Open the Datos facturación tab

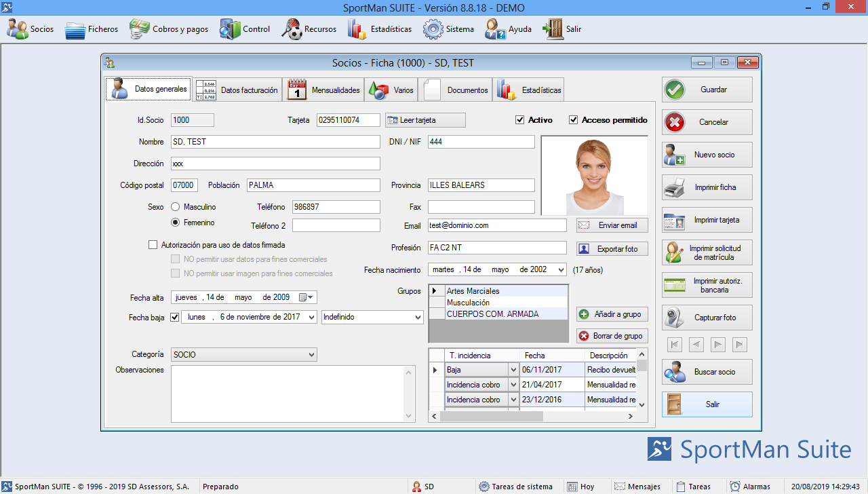tap(237, 90)
